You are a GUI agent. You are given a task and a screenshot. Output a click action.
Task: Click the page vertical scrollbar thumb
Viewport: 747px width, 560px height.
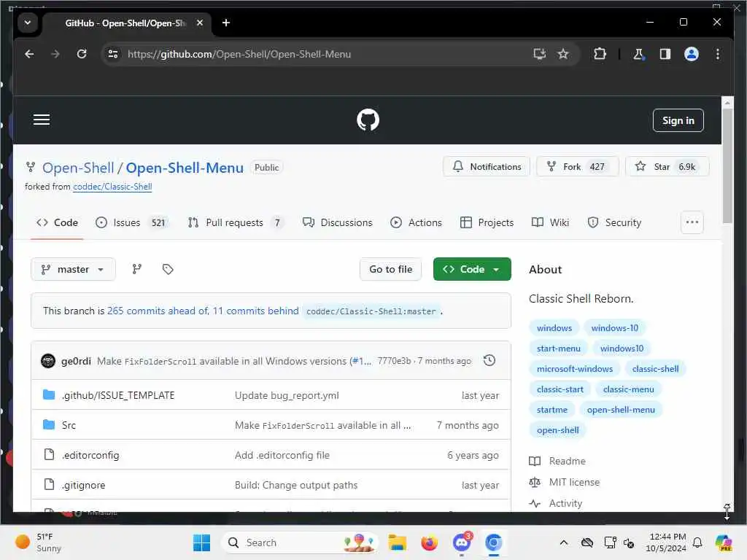727,166
